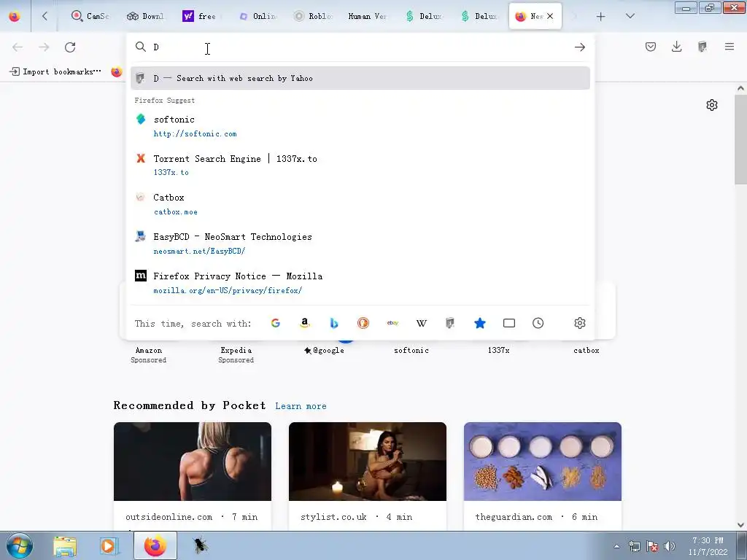Open search settings gear in urlbar panel
This screenshot has width=747, height=560.
(x=580, y=323)
